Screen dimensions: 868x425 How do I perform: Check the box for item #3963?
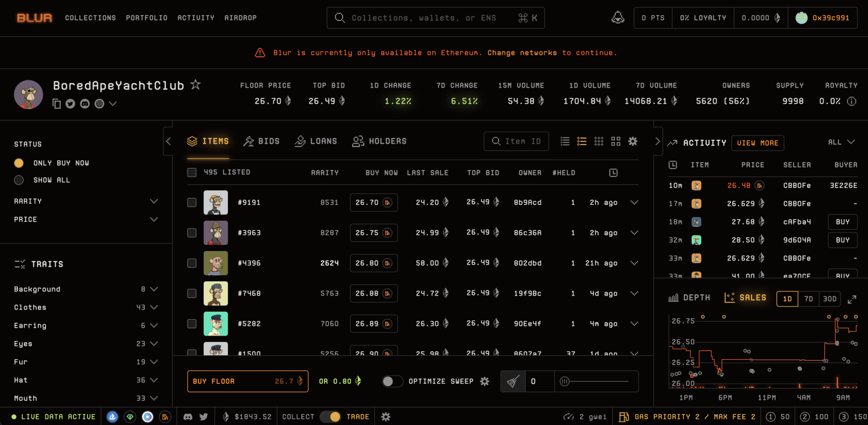(192, 233)
